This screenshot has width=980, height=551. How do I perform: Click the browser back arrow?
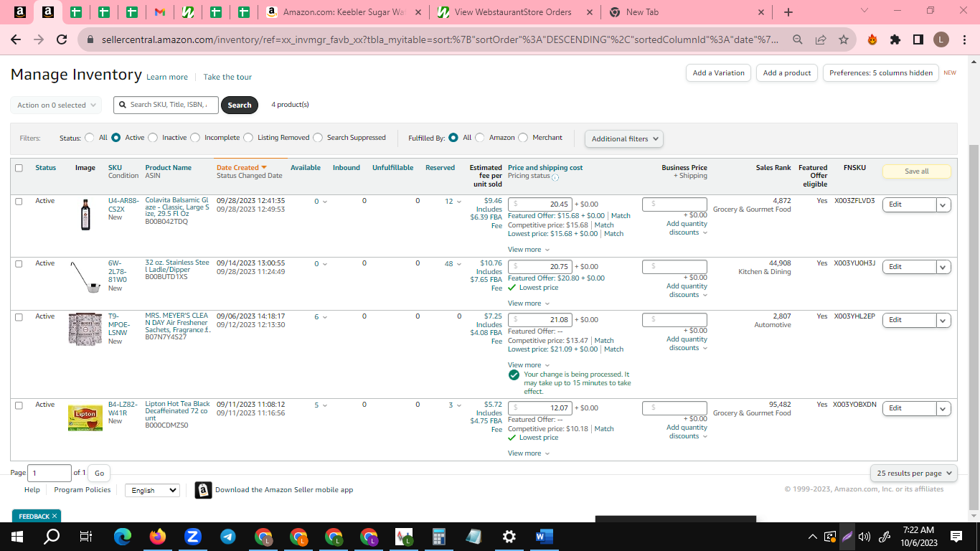click(x=16, y=39)
